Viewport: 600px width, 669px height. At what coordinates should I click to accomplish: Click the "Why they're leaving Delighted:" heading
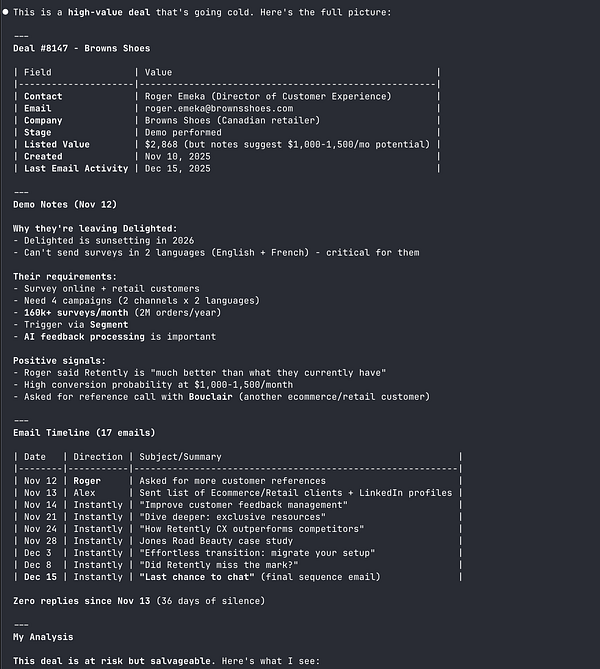(95, 228)
